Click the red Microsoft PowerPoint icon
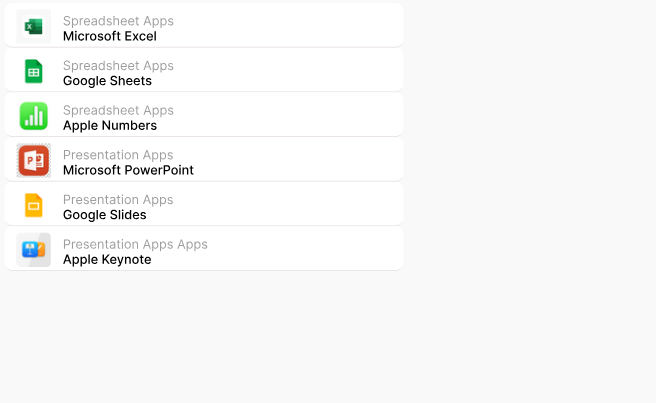The width and height of the screenshot is (656, 403). click(x=34, y=160)
